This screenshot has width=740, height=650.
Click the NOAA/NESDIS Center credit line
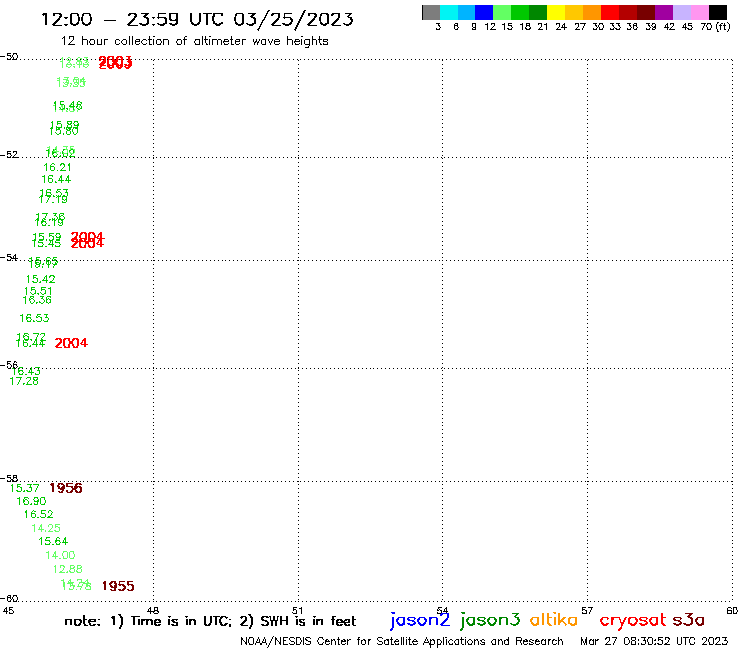tap(402, 641)
